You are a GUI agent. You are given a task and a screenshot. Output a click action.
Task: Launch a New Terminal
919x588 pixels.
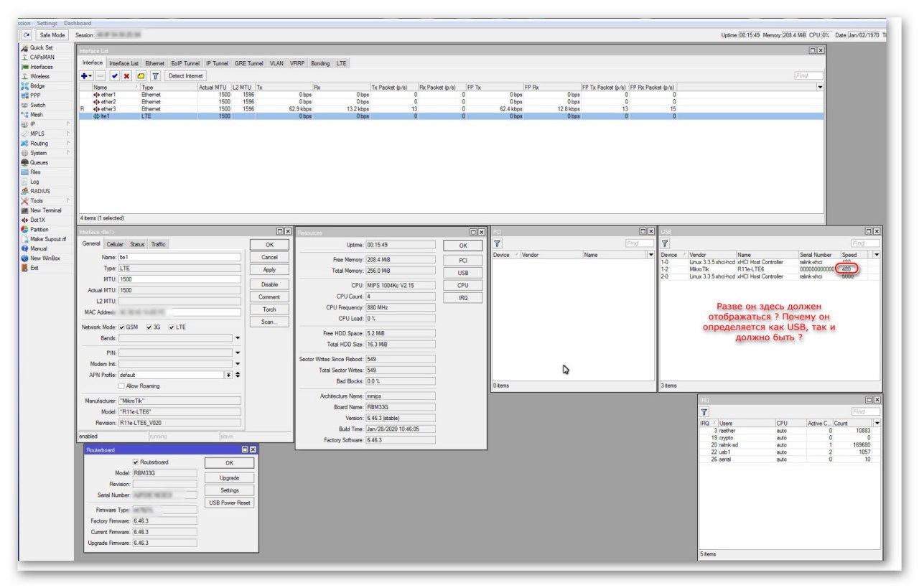tap(45, 210)
